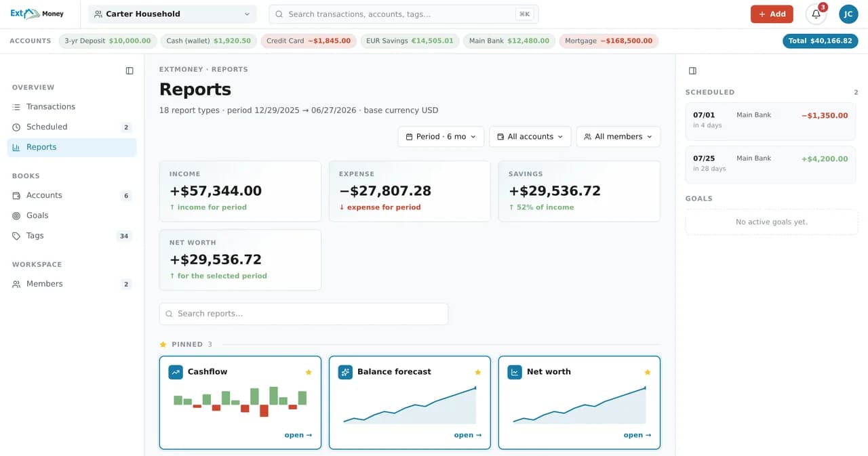Click the Tags tag icon in sidebar
The width and height of the screenshot is (868, 456).
[x=16, y=236]
